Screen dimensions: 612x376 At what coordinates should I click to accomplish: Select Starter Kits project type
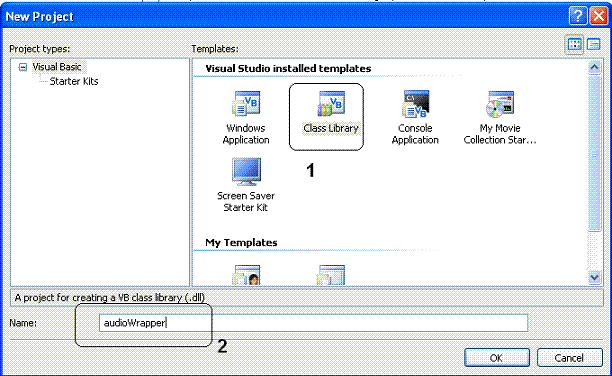click(74, 81)
